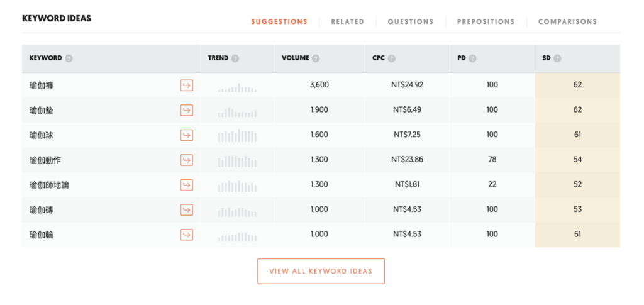Select the COMPARISONS tab
The height and width of the screenshot is (305, 644).
(568, 22)
